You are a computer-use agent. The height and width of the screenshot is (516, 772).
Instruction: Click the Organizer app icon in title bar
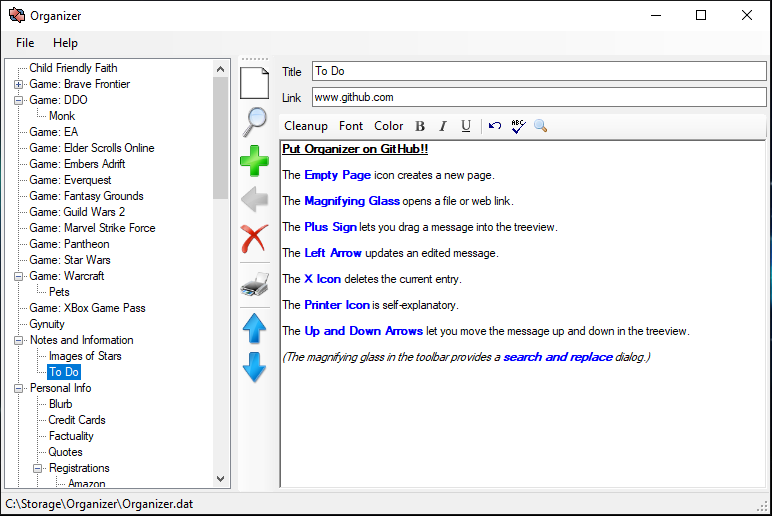(x=17, y=15)
